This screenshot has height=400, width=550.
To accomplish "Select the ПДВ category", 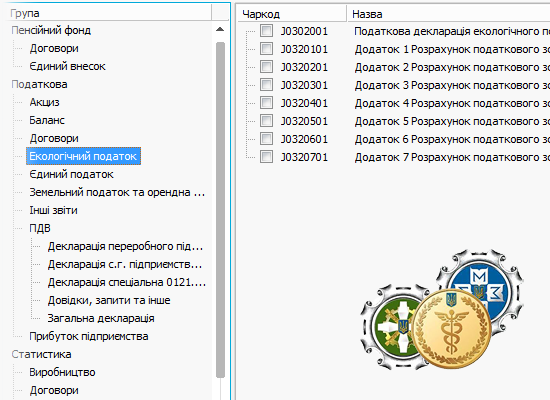I will [40, 228].
